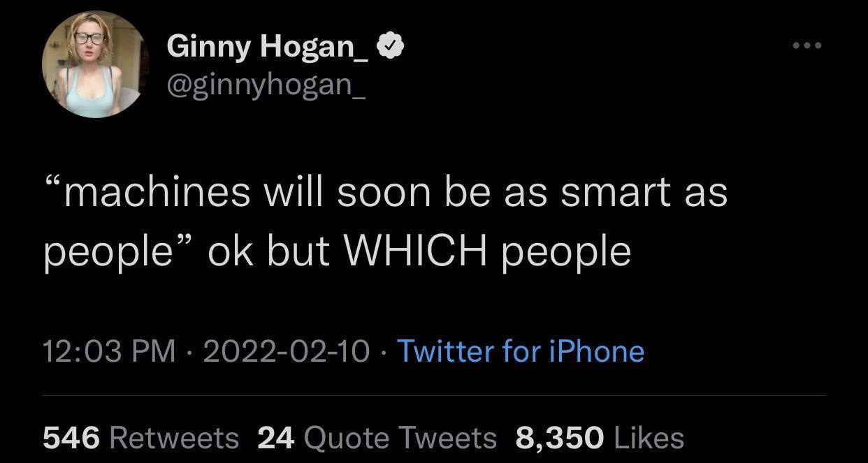Open Ginny Hogan's profile picture
868x463 pixels.
click(x=96, y=64)
